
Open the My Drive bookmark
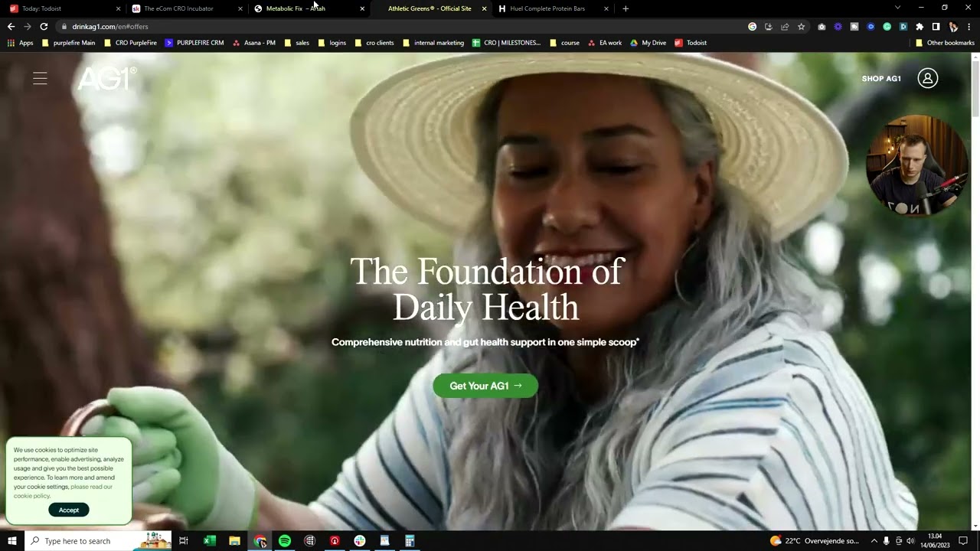coord(648,43)
